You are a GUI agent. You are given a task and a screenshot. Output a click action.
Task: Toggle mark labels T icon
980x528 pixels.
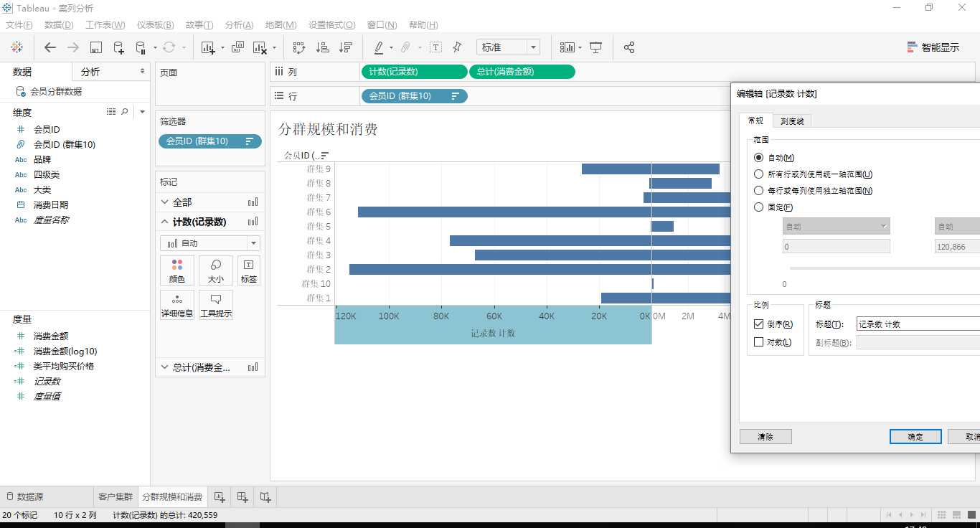435,47
